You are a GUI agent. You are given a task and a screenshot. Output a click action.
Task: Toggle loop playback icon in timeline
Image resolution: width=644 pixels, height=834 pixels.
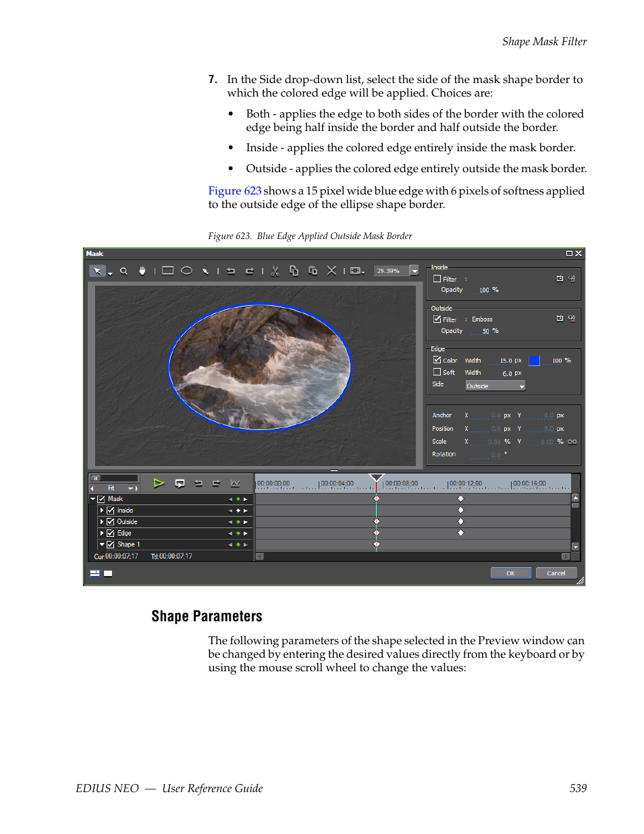click(x=180, y=483)
